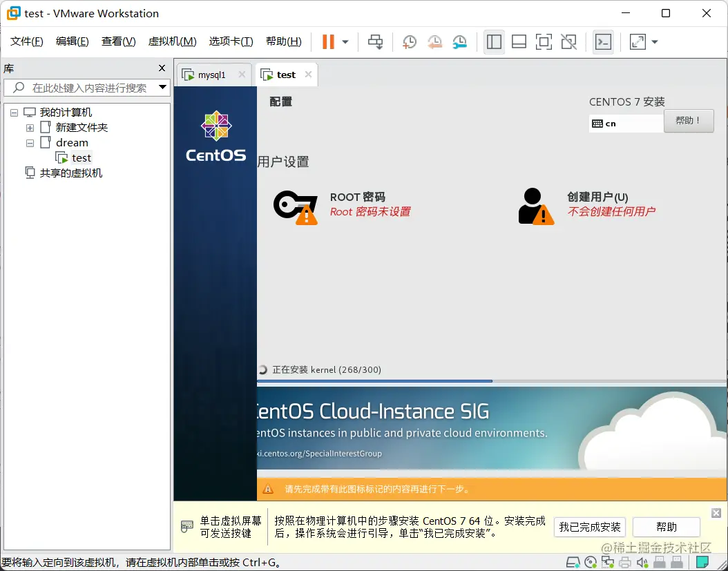Click the keyboard icon in the hint bar
Screen dimensions: 728x571
click(x=186, y=526)
